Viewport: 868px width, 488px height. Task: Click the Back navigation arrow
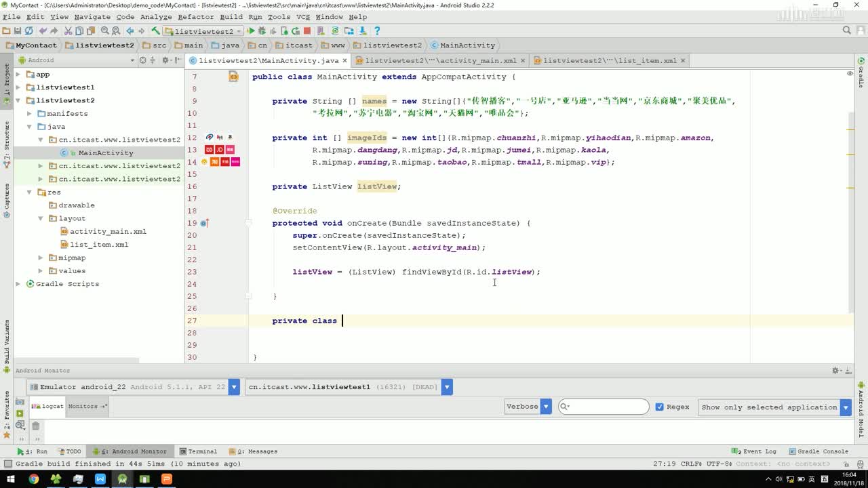(x=130, y=31)
